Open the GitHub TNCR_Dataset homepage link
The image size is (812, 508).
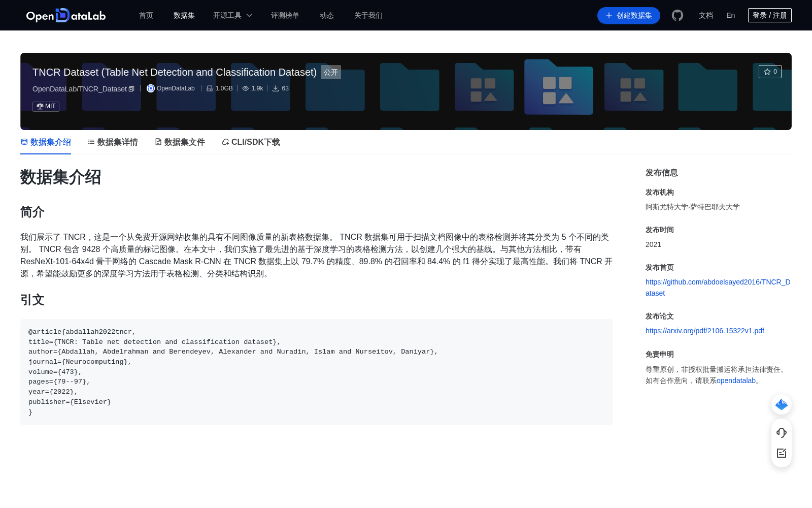(x=718, y=288)
